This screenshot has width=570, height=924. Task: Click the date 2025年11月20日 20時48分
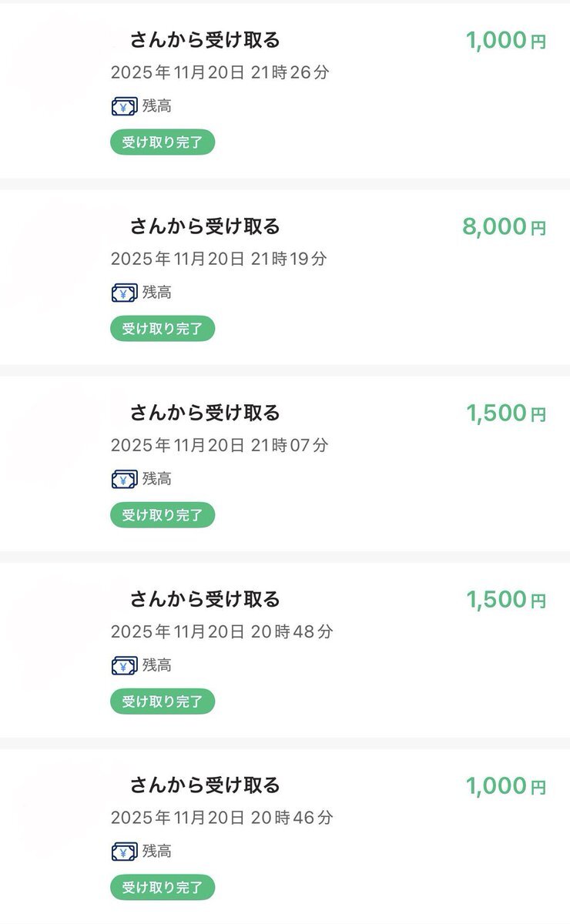[222, 631]
